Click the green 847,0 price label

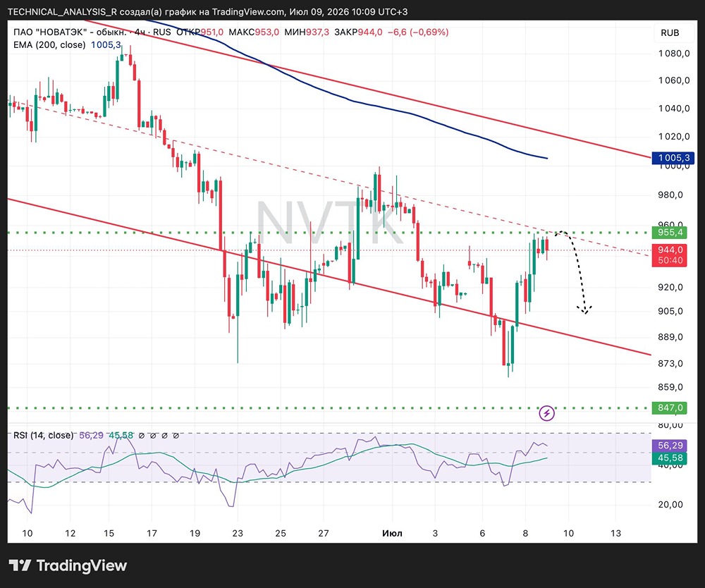(x=670, y=408)
